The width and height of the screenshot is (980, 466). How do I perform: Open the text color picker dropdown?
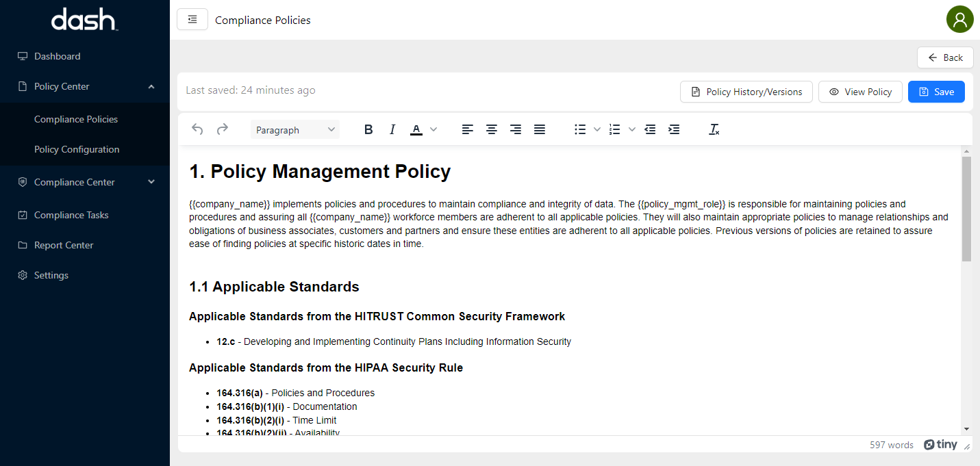pyautogui.click(x=433, y=129)
